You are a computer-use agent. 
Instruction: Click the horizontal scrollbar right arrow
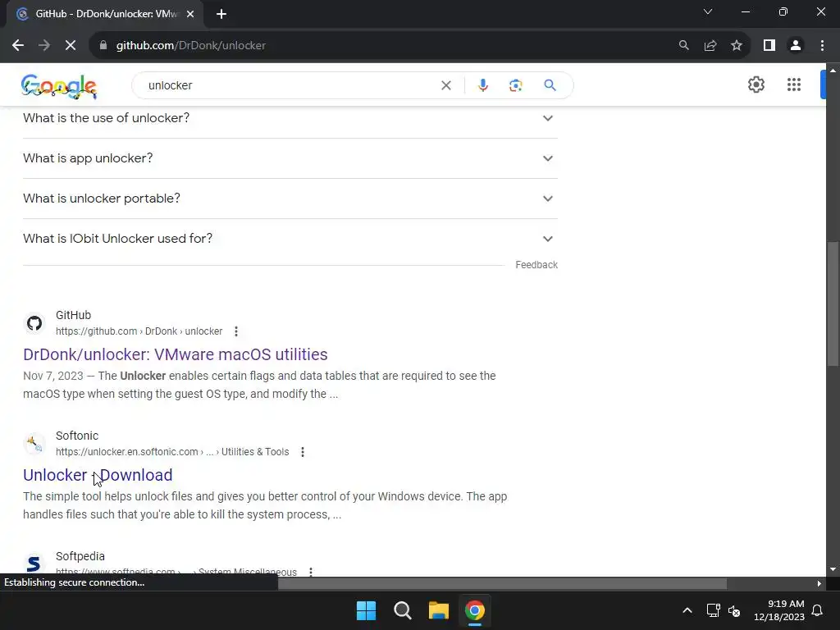click(819, 583)
